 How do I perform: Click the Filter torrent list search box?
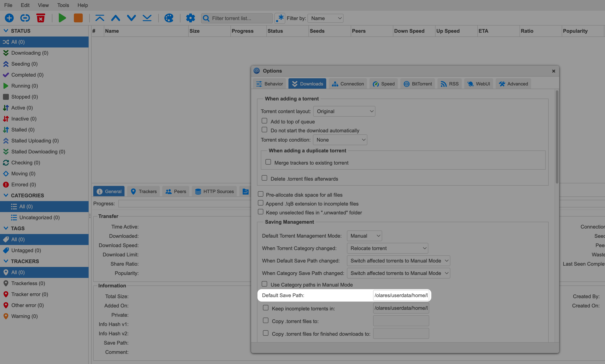tap(237, 18)
